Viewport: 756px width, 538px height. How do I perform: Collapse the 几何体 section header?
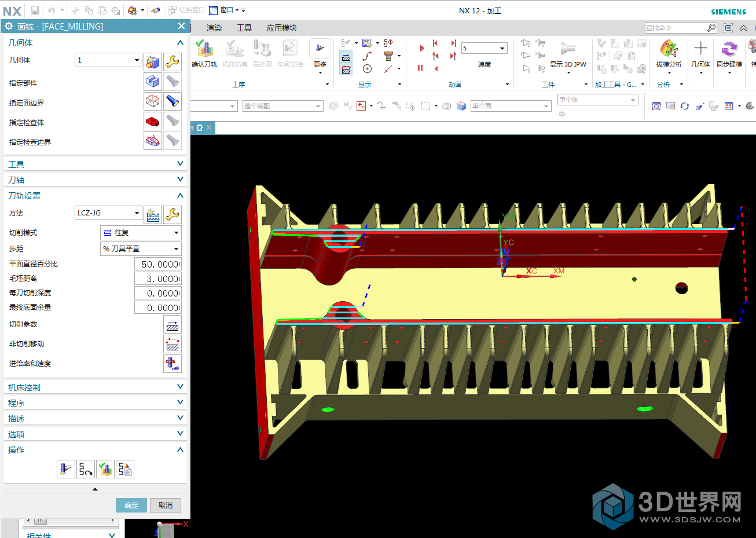point(95,43)
